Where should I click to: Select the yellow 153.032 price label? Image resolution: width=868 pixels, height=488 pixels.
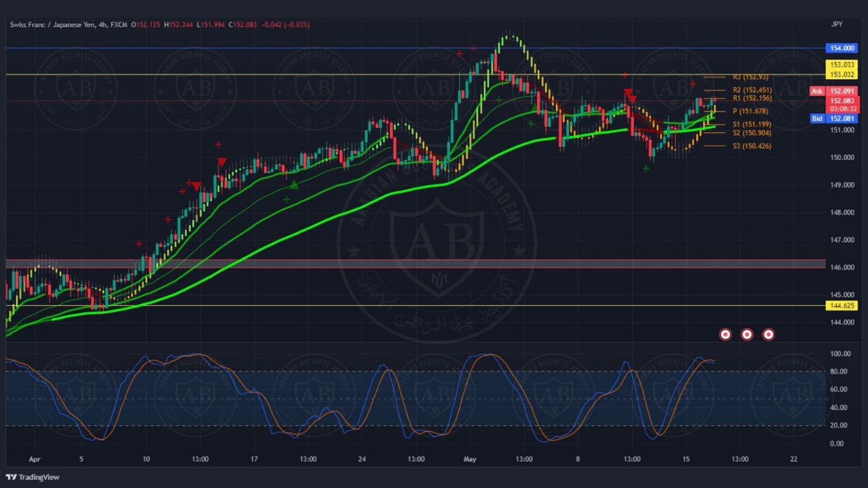tap(842, 75)
